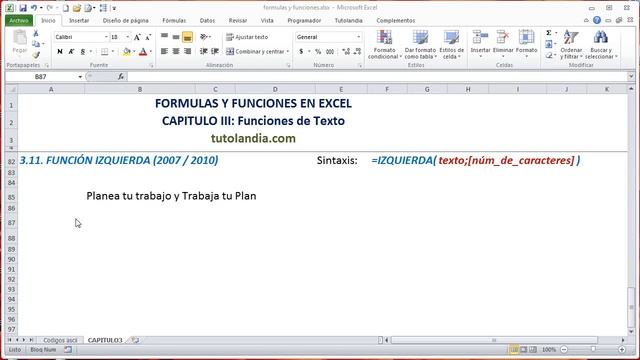Click the Name Box showing B87
This screenshot has height=360, width=640.
[41, 77]
